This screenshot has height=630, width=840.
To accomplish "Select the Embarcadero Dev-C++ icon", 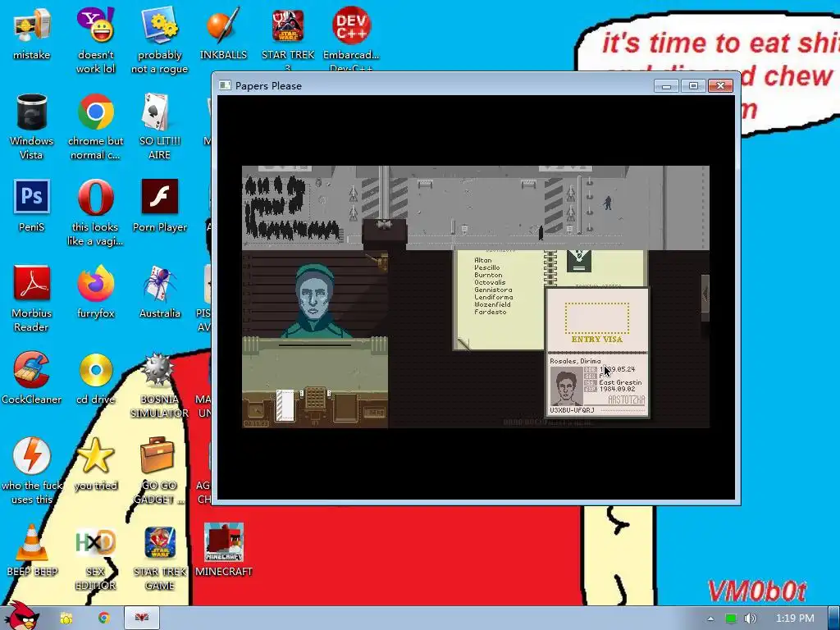I will (351, 39).
